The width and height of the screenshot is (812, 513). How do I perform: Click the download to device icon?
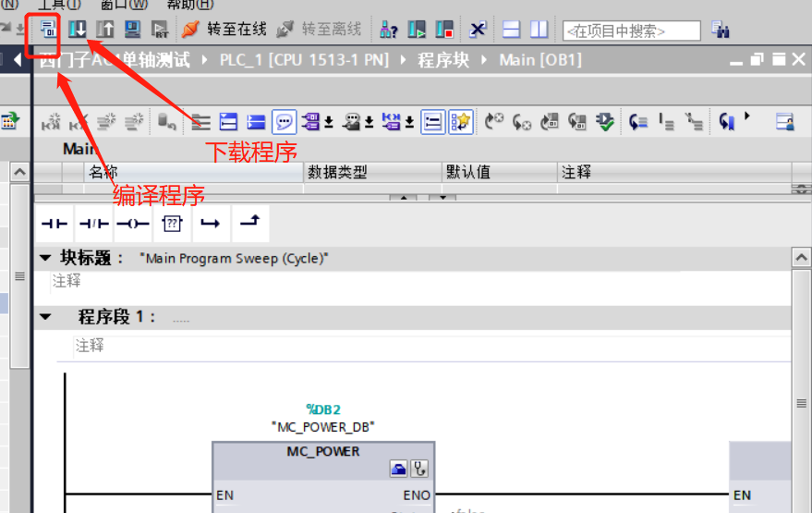[x=78, y=30]
